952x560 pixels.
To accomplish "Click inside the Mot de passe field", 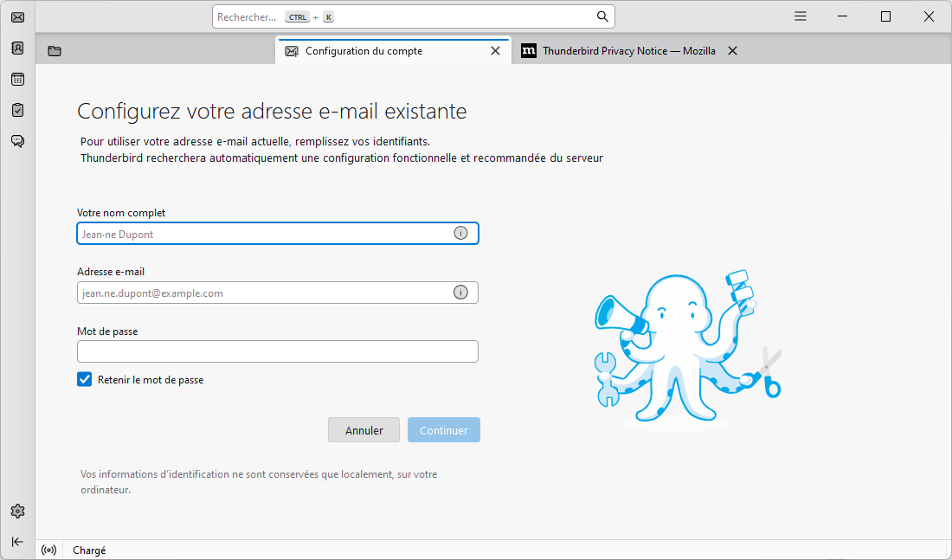I will point(277,351).
